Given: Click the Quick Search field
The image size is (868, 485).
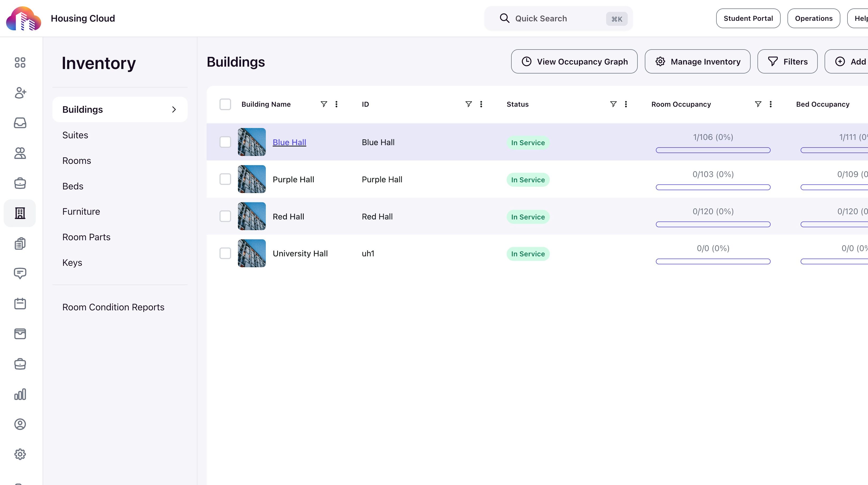Looking at the screenshot, I should [x=558, y=18].
